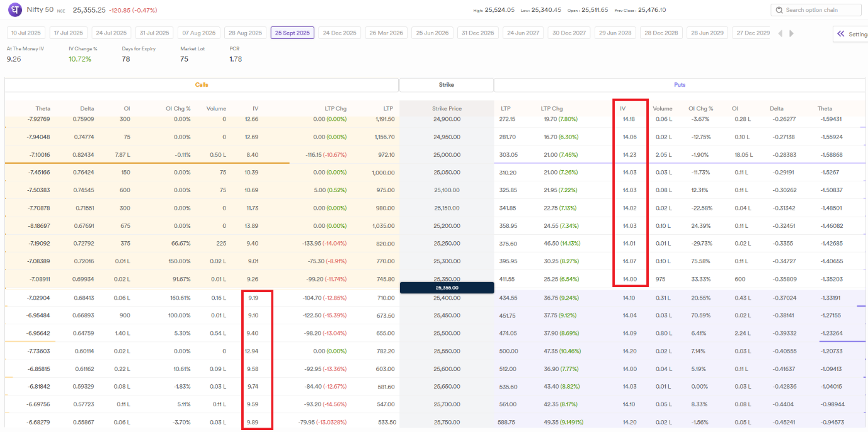This screenshot has height=432, width=868.
Task: Select the 31 Dec 2026 expiry
Action: tap(478, 33)
